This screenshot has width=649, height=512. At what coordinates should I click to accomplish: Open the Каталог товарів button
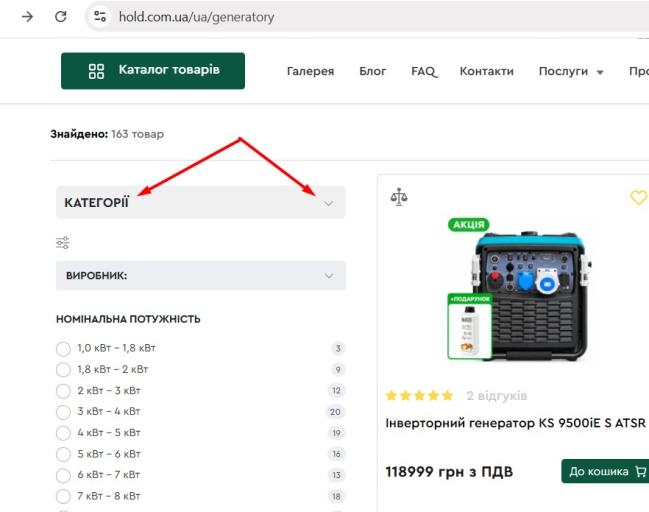153,71
